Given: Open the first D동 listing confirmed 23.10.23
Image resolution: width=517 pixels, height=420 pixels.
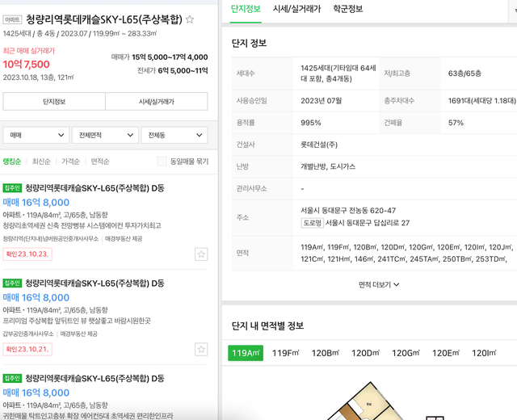Looking at the screenshot, I should pyautogui.click(x=105, y=222).
